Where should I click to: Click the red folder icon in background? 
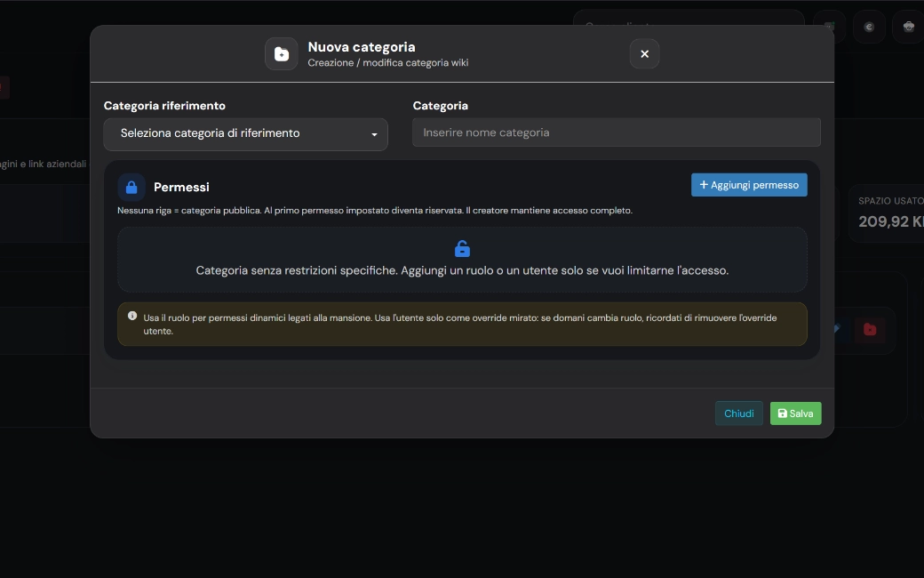(x=869, y=329)
